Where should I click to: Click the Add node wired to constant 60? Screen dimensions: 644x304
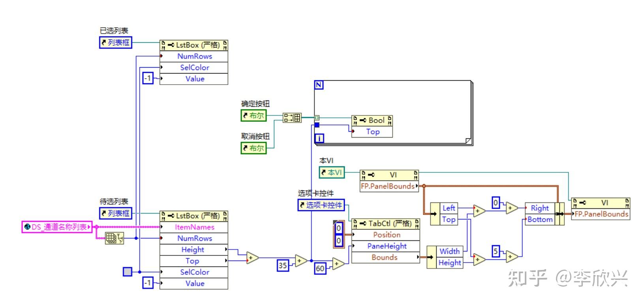(x=338, y=264)
